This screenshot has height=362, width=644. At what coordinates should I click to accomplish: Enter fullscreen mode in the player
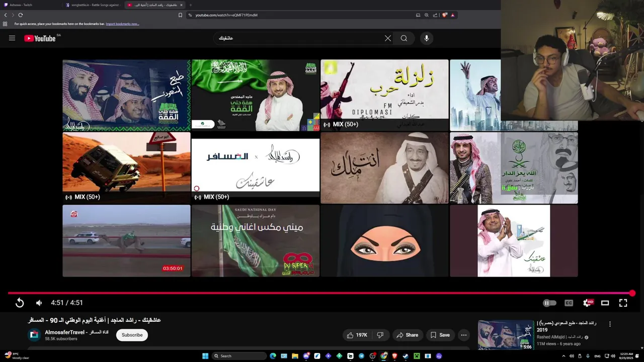tap(623, 303)
